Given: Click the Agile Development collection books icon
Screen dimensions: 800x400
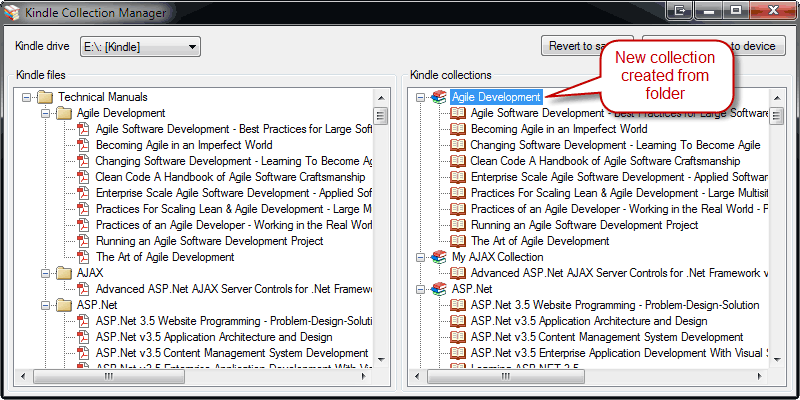Looking at the screenshot, I should coord(438,97).
